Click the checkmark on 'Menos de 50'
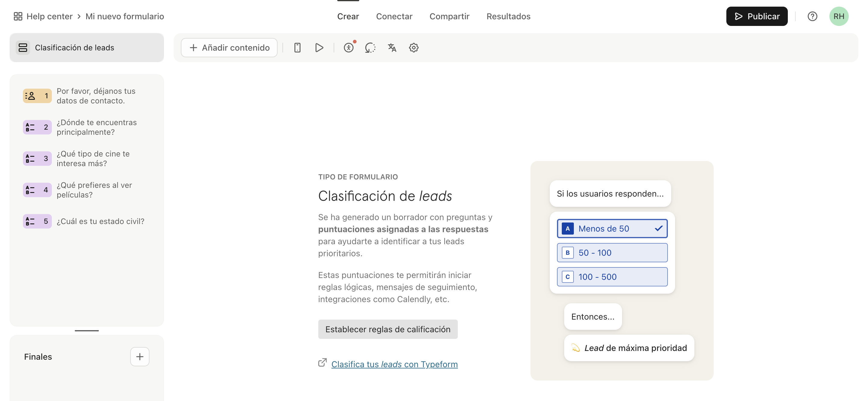The width and height of the screenshot is (868, 401). [659, 229]
